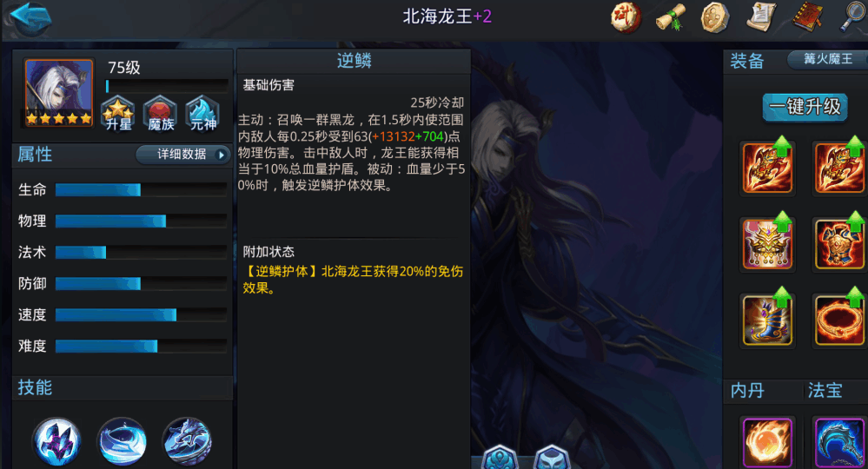868x469 pixels.
Task: Click the paper scroll note icon
Action: pyautogui.click(x=761, y=17)
